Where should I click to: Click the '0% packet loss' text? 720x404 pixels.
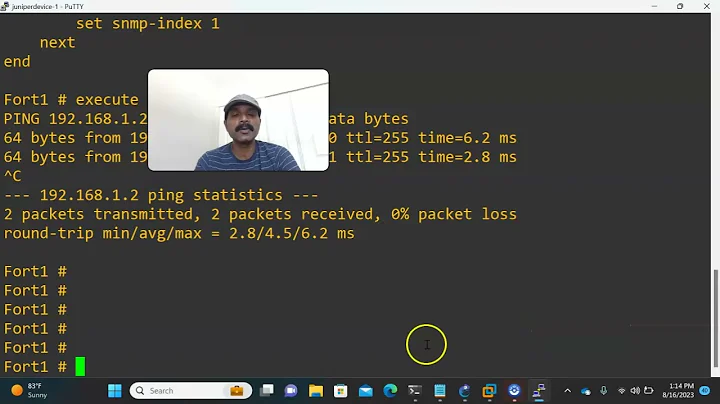tap(454, 214)
